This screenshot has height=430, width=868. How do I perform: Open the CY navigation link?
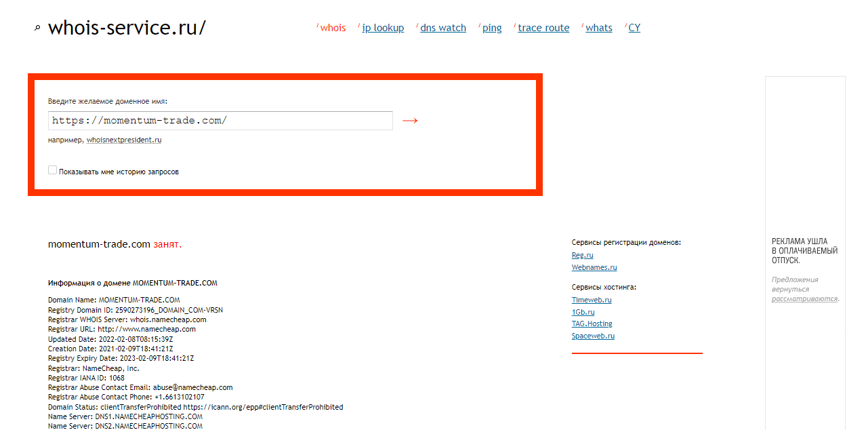pos(634,28)
